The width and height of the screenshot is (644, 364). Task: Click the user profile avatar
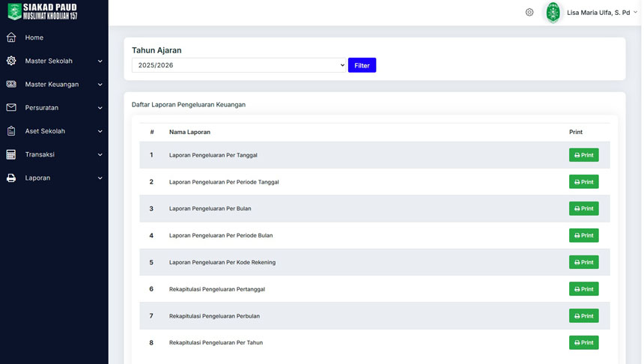pos(553,13)
